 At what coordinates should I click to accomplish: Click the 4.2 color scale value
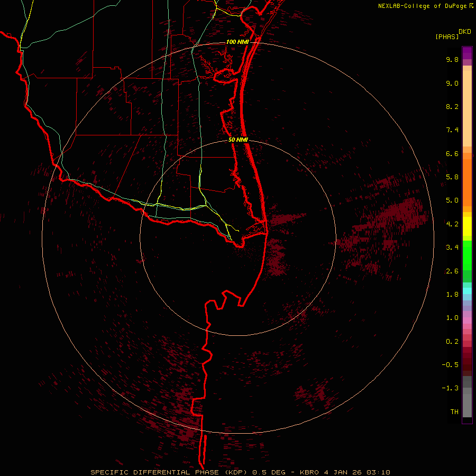click(452, 224)
